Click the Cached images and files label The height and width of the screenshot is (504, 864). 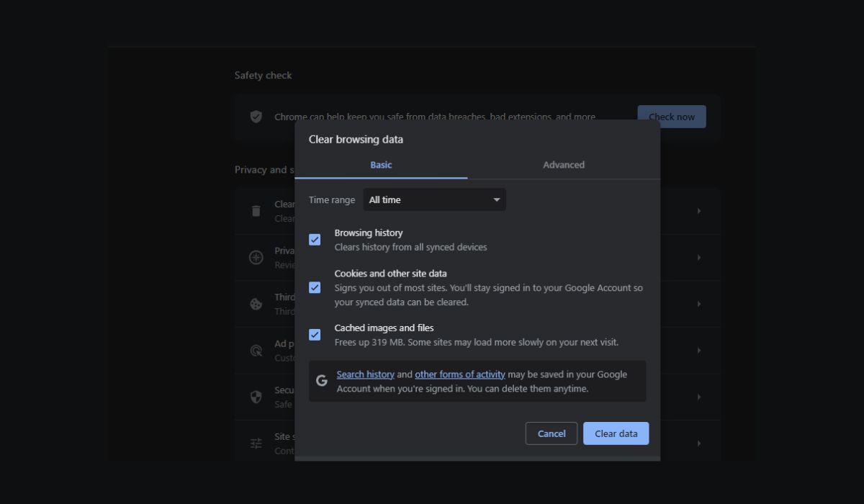coord(384,328)
